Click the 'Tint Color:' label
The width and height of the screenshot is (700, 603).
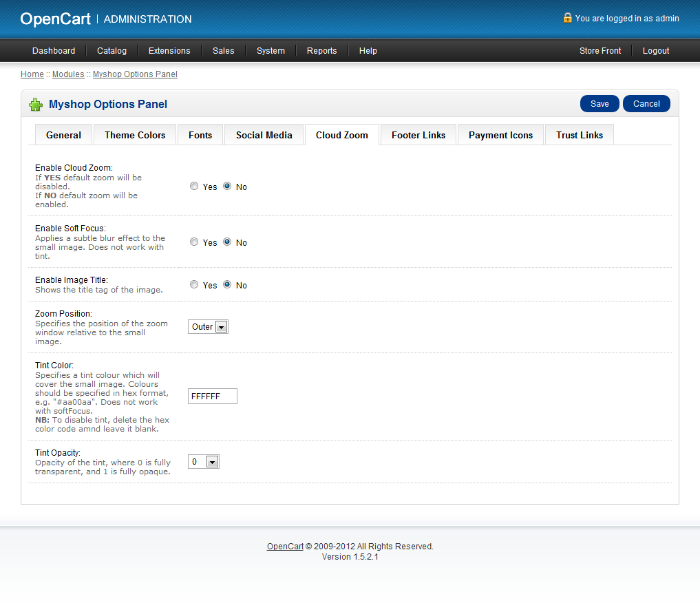pyautogui.click(x=54, y=365)
